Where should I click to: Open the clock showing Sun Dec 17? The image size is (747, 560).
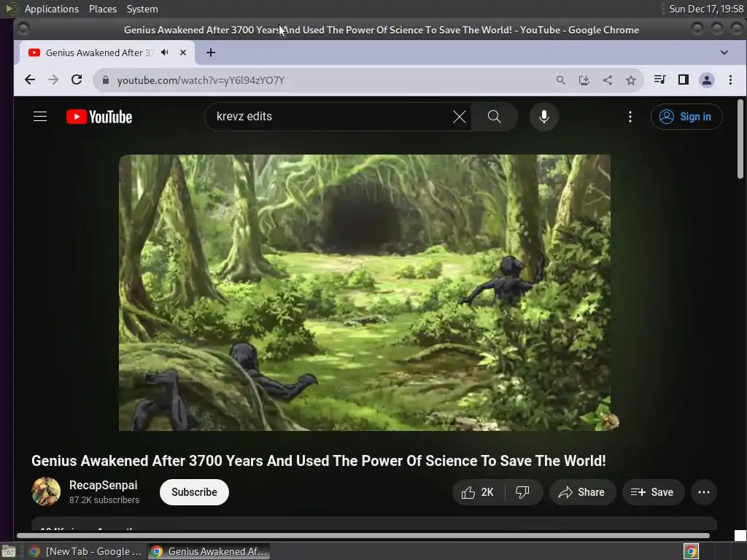706,9
